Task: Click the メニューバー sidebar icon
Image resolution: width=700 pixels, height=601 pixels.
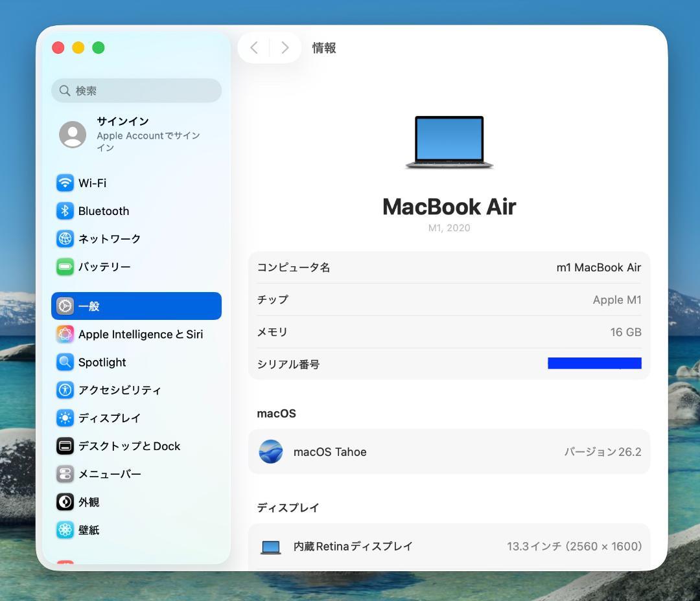Action: pyautogui.click(x=65, y=473)
